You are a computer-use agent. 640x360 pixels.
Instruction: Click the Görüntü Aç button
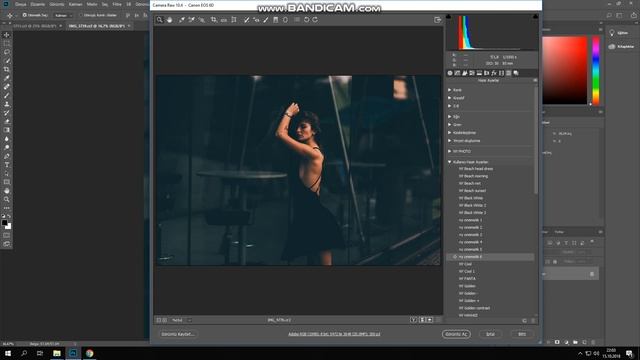click(456, 334)
